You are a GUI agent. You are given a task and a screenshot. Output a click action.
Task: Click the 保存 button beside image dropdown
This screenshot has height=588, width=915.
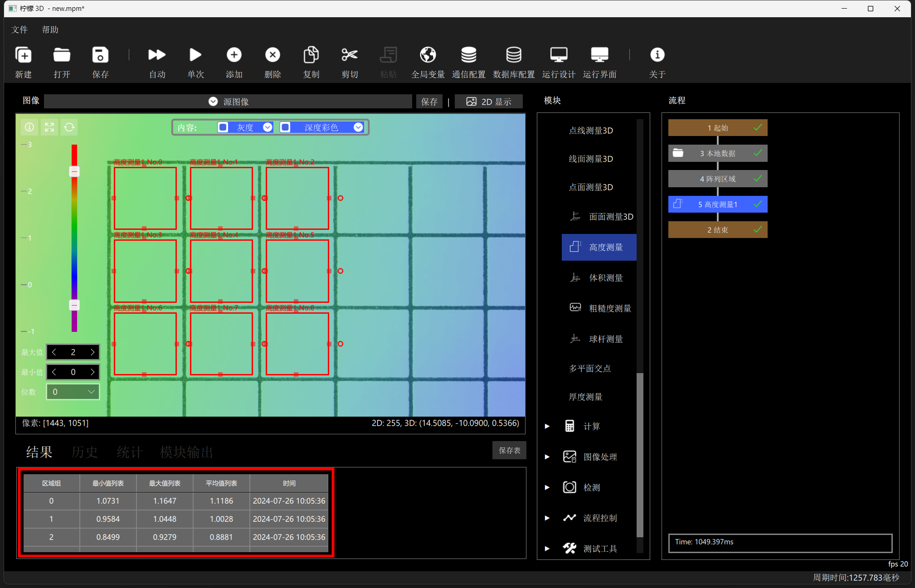coord(429,102)
